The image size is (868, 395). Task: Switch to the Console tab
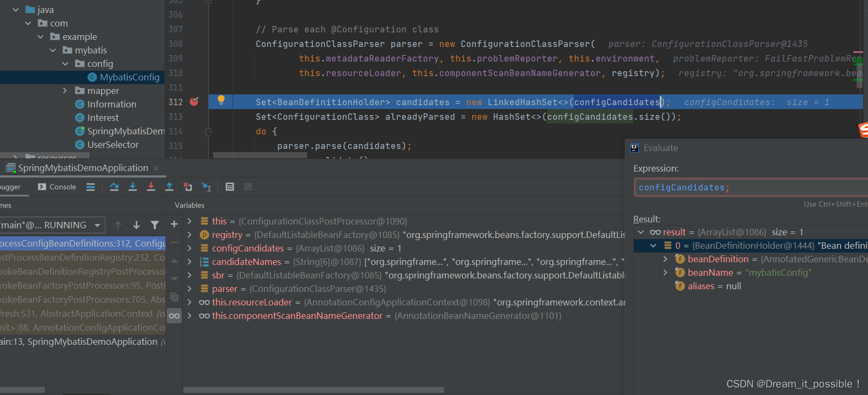(57, 187)
